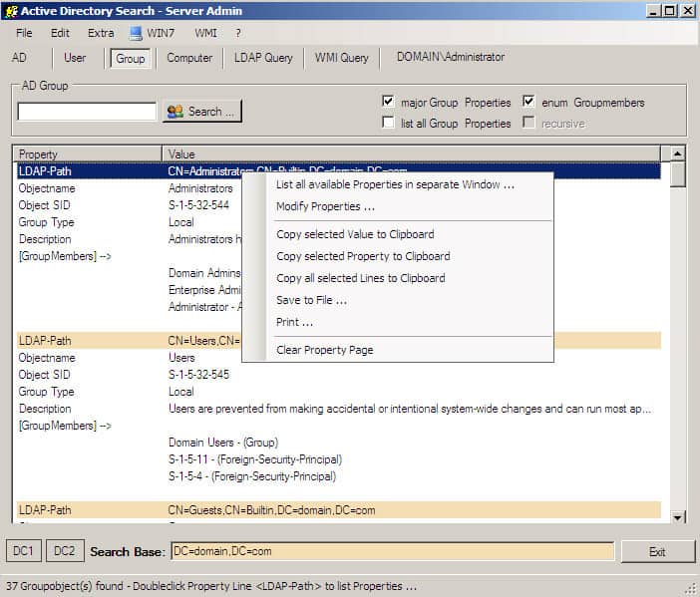Screen dimensions: 700x597
Task: Open the Extra menu
Action: pyautogui.click(x=101, y=33)
